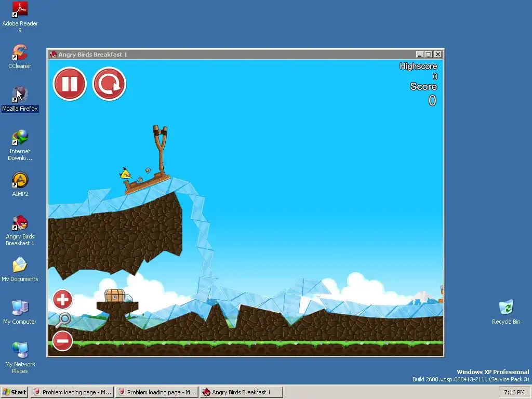Switch to second Problem loading page taskbar item
This screenshot has height=399, width=532.
(157, 392)
